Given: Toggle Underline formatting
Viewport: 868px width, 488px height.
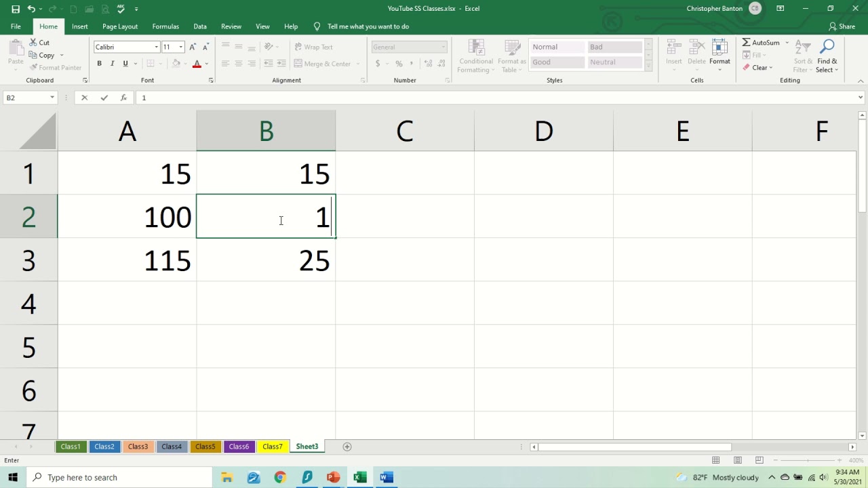Looking at the screenshot, I should 125,64.
